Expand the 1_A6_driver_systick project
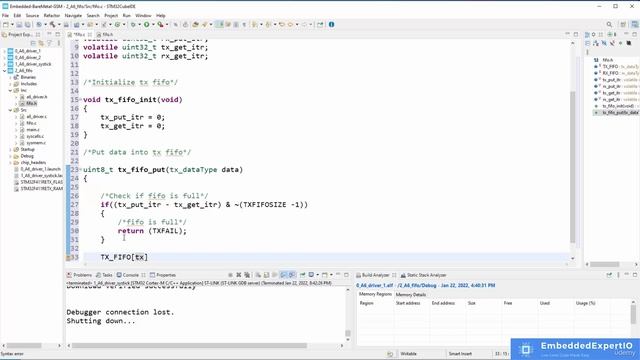 4,64
